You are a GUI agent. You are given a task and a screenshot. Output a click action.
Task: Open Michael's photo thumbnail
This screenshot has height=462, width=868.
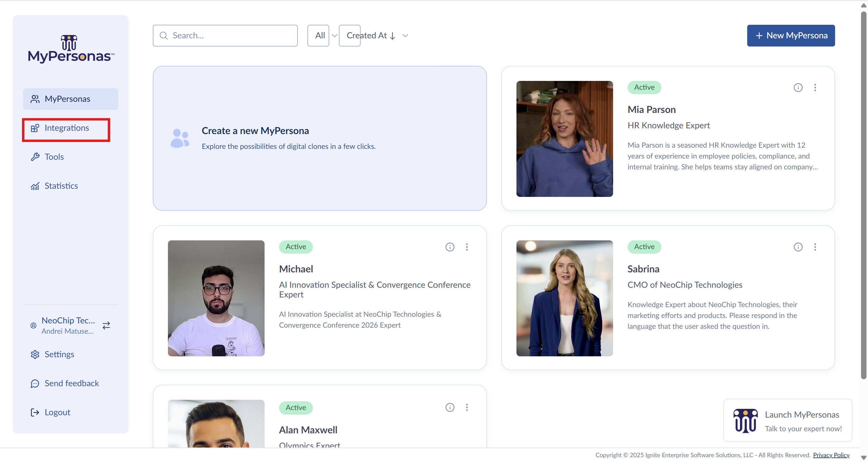pos(216,298)
